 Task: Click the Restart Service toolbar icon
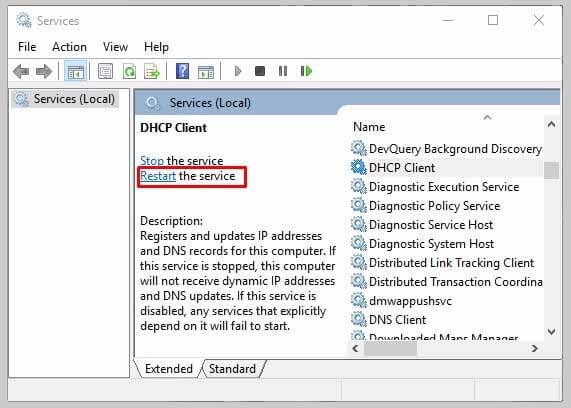(x=306, y=71)
